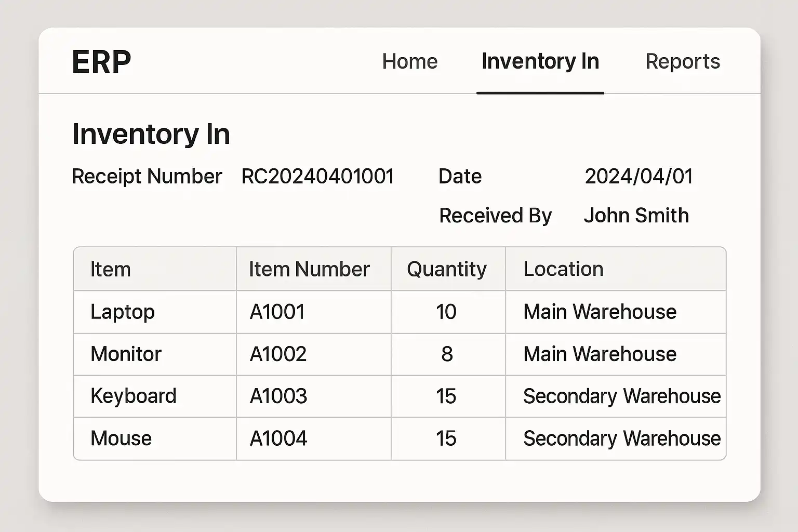Switch to the Reports tab

(682, 62)
